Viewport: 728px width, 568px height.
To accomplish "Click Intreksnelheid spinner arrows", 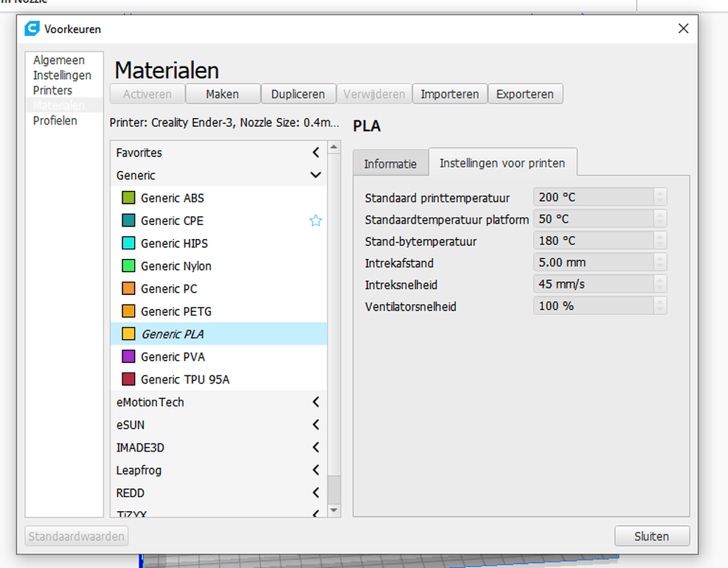I will [660, 284].
